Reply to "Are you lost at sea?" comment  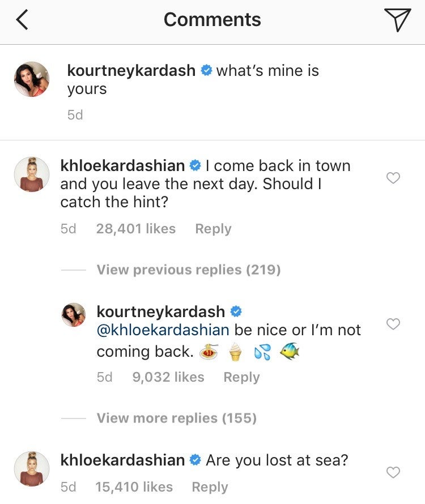point(210,487)
